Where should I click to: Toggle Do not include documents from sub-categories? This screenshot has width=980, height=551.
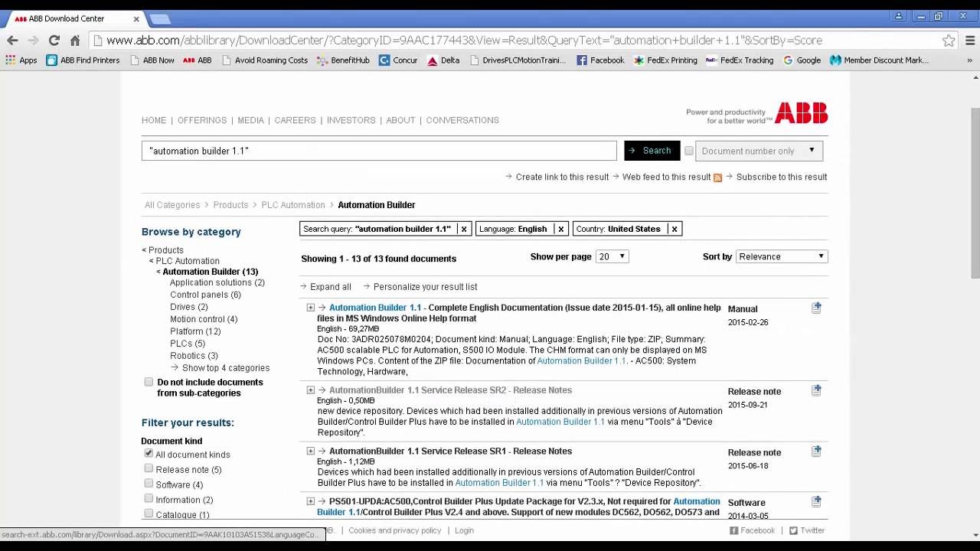[x=149, y=382]
